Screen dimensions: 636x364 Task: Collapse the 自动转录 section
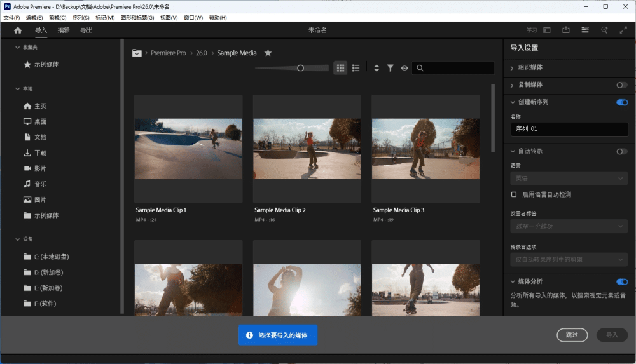coord(513,151)
